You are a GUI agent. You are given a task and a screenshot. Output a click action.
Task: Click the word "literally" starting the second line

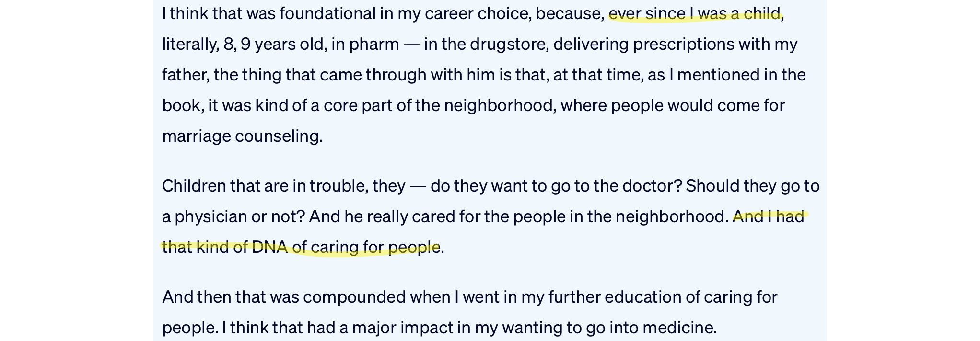[189, 45]
